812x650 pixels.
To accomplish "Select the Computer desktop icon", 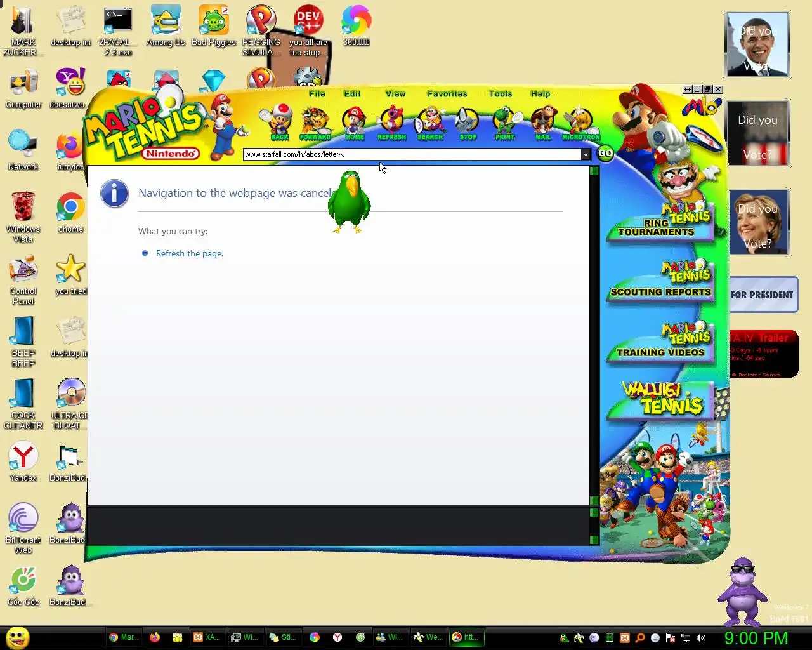I will [x=23, y=89].
